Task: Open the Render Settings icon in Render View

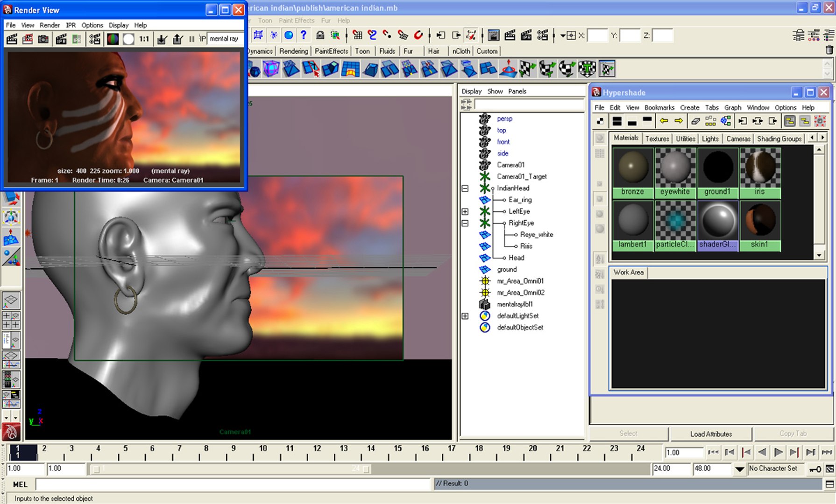Action: [95, 39]
